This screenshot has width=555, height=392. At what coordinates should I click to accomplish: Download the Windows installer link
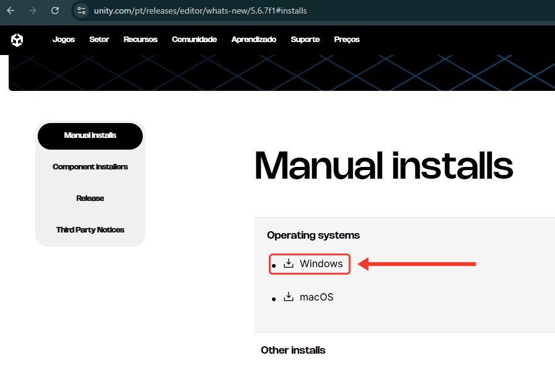[321, 264]
